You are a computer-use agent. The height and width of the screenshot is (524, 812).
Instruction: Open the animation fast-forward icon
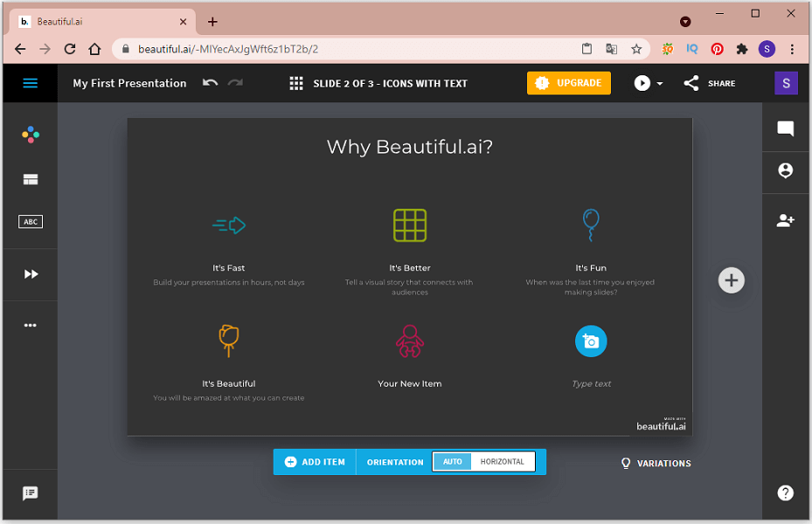tap(31, 273)
